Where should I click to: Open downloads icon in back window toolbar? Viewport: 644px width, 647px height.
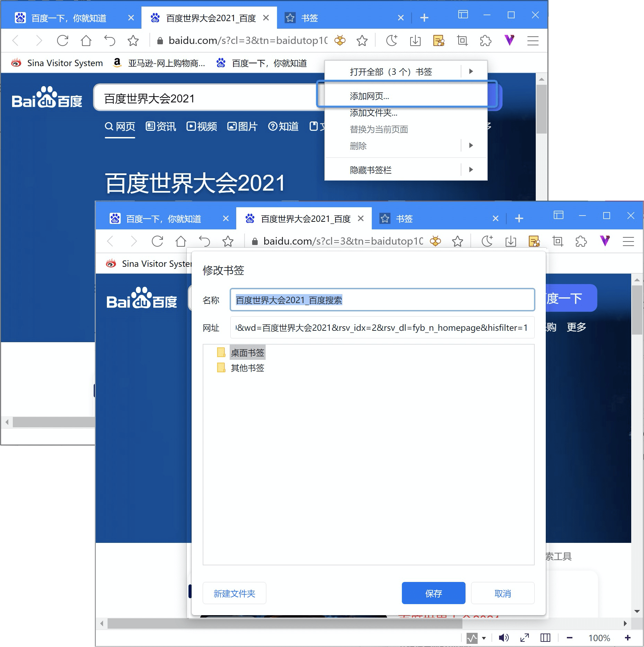point(415,41)
